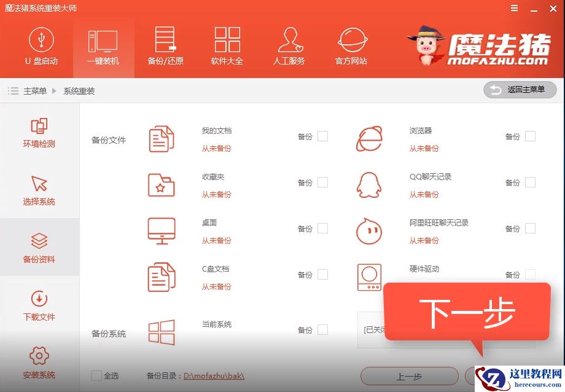Visit the 官方网站 homepage
This screenshot has width=565, height=392.
[x=351, y=46]
